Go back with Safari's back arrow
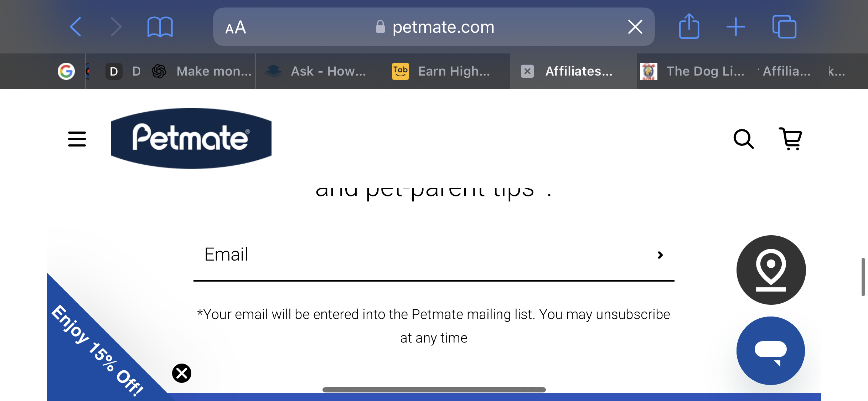The width and height of the screenshot is (868, 401). click(x=76, y=27)
